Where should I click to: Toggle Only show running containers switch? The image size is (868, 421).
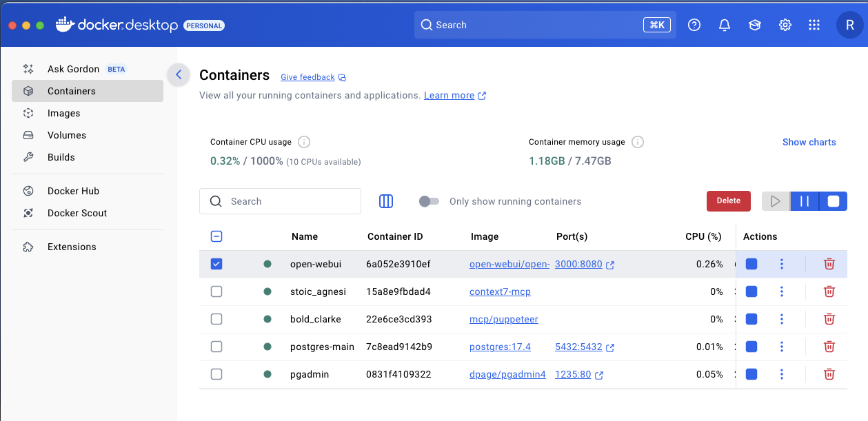click(x=429, y=201)
